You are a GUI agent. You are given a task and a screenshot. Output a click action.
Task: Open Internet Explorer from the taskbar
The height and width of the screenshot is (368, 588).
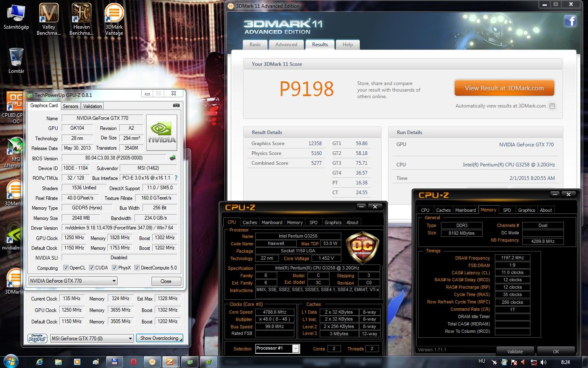click(x=40, y=362)
